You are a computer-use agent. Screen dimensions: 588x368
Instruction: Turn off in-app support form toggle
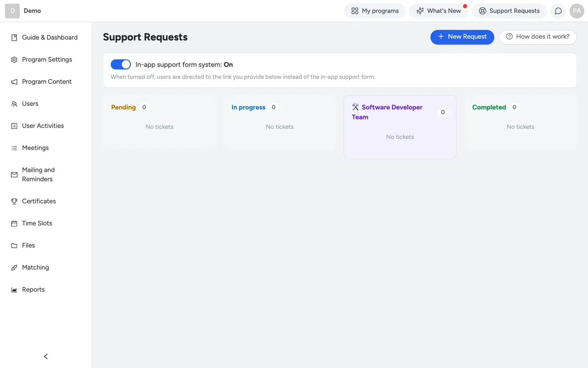tap(121, 64)
